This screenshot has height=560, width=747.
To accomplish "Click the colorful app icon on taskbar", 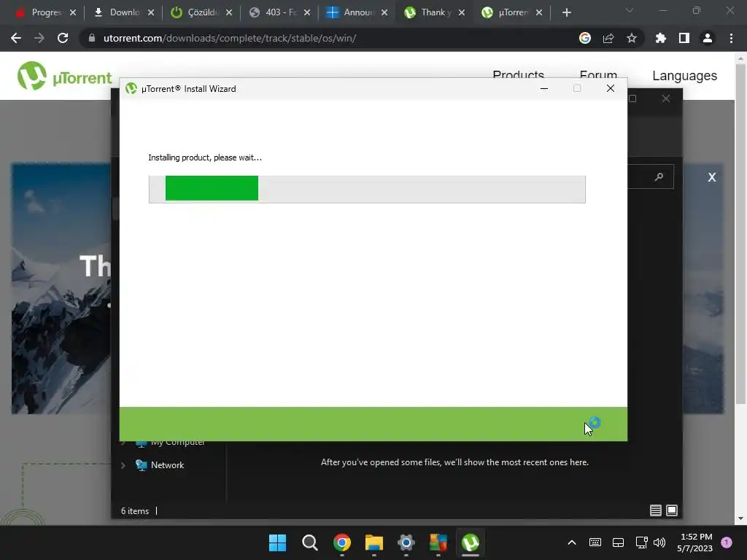I will pyautogui.click(x=438, y=542).
